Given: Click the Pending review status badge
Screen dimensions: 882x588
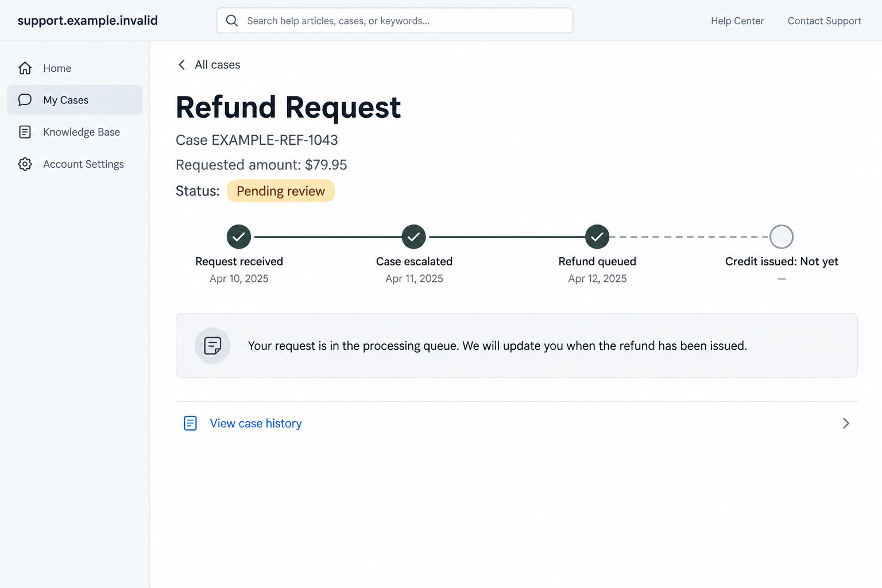Looking at the screenshot, I should point(281,191).
